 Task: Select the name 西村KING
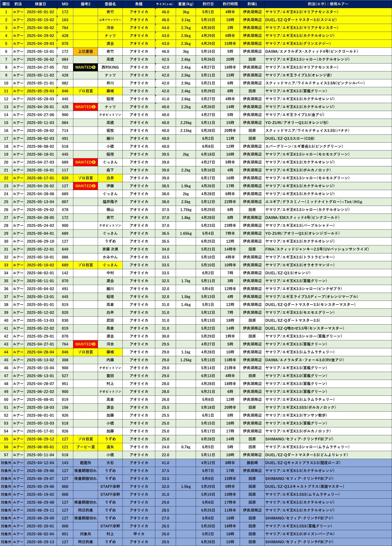pyautogui.click(x=110, y=67)
